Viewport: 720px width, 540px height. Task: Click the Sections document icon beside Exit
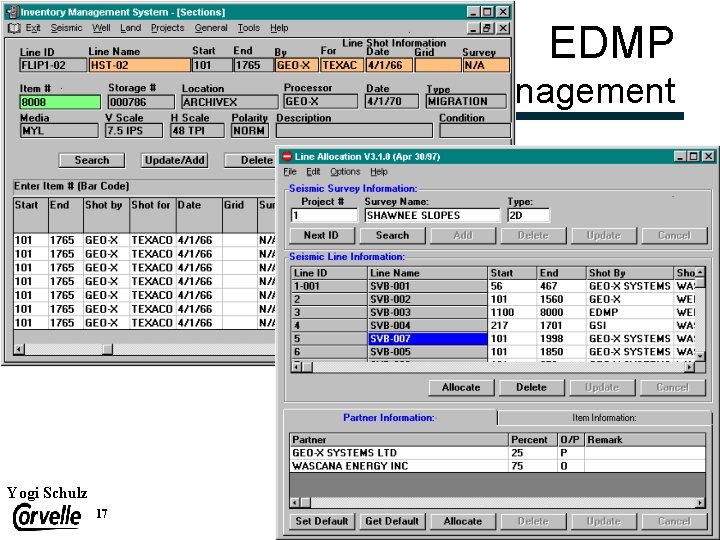pos(14,28)
